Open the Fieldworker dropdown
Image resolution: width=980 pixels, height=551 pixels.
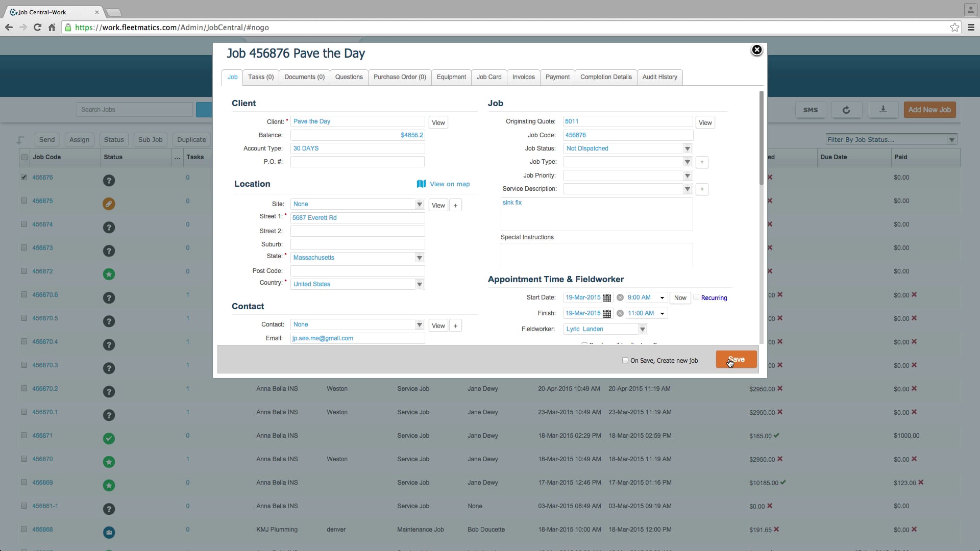(x=643, y=330)
